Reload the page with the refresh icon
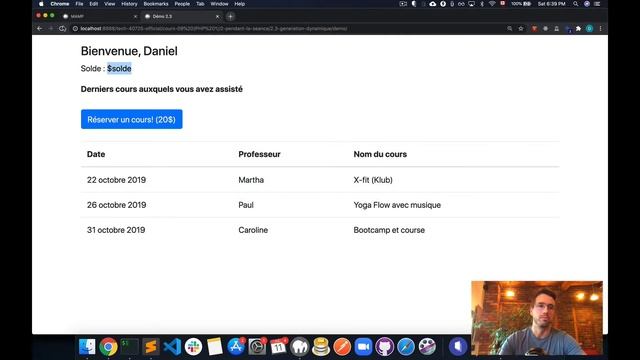The image size is (640, 360). coord(62,29)
